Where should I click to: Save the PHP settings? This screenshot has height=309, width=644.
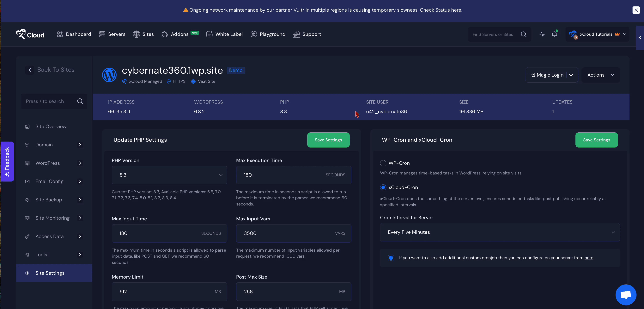click(x=328, y=140)
